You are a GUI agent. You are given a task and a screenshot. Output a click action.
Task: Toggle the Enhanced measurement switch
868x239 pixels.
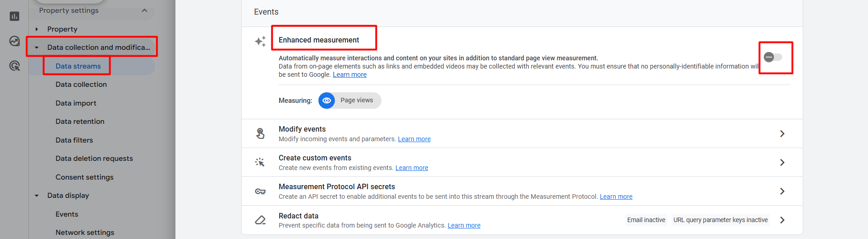tap(773, 57)
